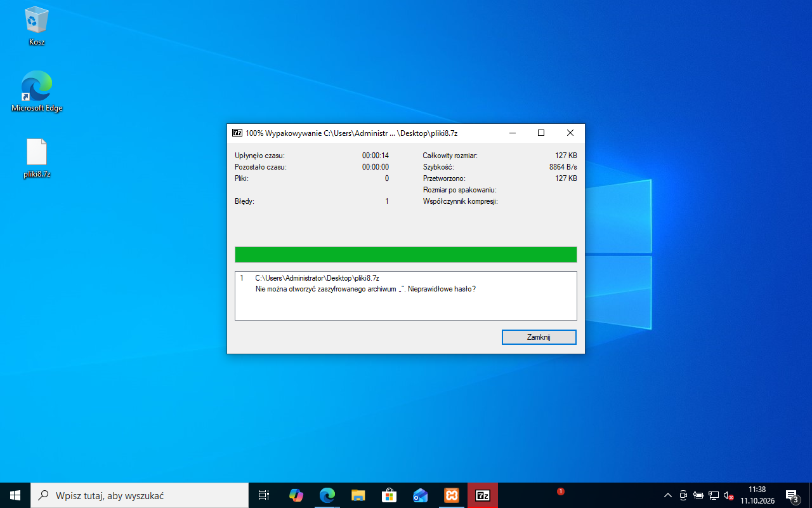812x508 pixels.
Task: Click the 'Całkowity rozmiar:' label
Action: pos(450,156)
